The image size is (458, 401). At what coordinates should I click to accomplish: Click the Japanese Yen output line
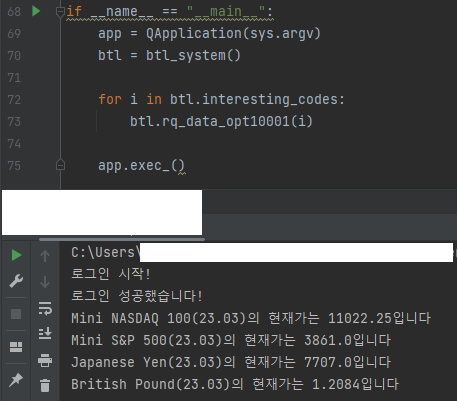[x=231, y=362]
